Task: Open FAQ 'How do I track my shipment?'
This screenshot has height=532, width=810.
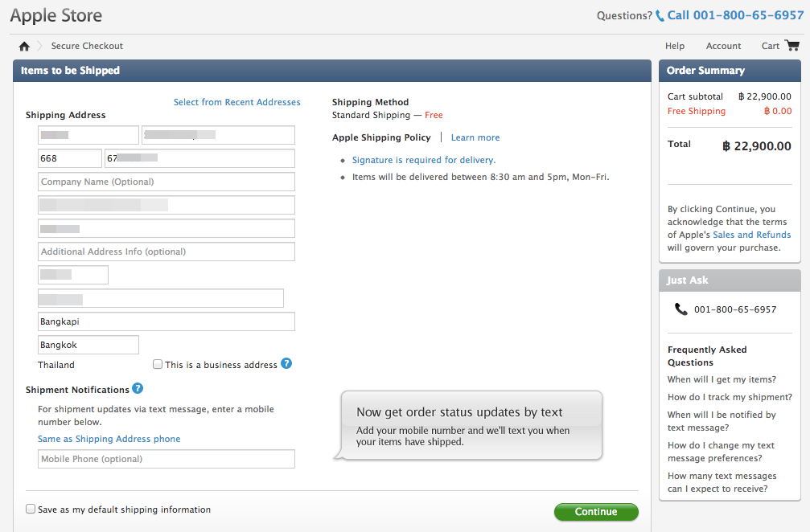Action: pos(730,397)
